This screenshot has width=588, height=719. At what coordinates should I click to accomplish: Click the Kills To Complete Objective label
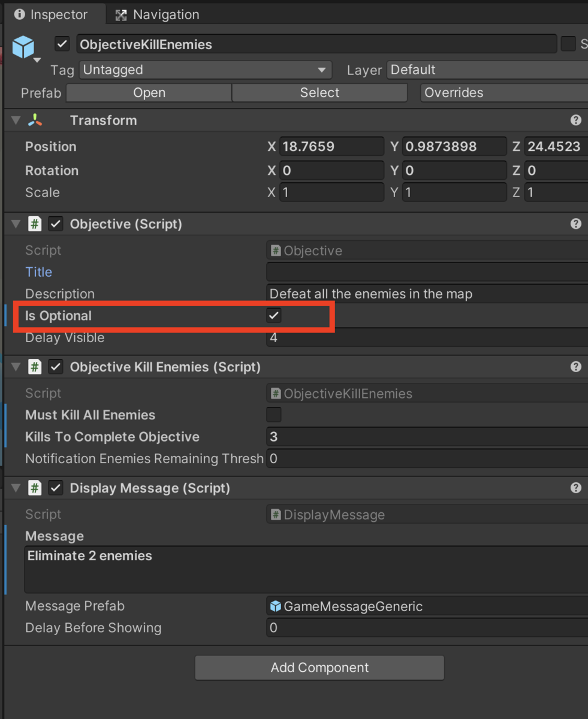tap(112, 437)
